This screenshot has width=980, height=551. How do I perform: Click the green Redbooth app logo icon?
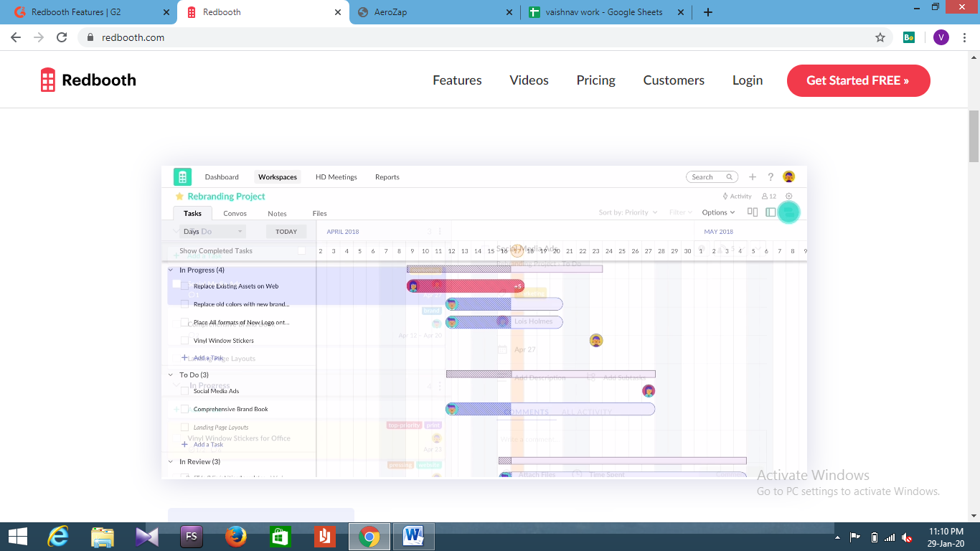click(182, 176)
